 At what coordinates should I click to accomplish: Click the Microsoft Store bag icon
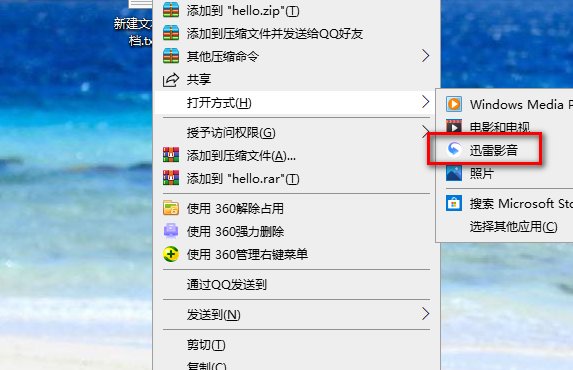(x=454, y=203)
